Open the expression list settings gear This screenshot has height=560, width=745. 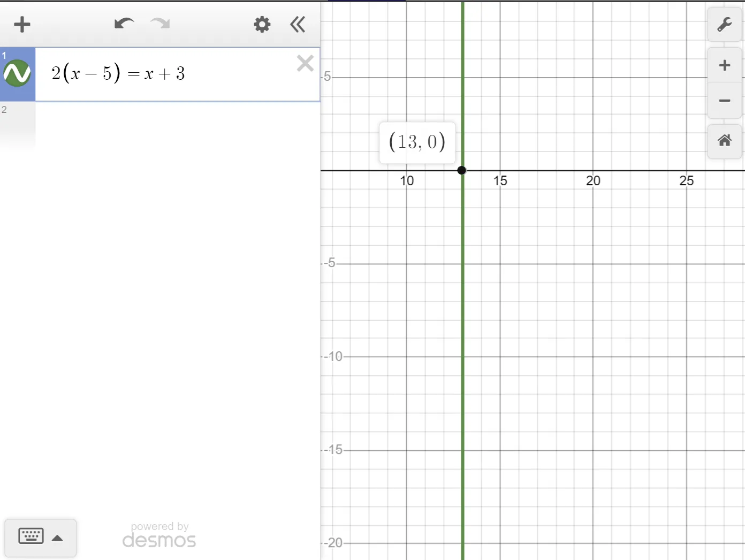click(262, 24)
